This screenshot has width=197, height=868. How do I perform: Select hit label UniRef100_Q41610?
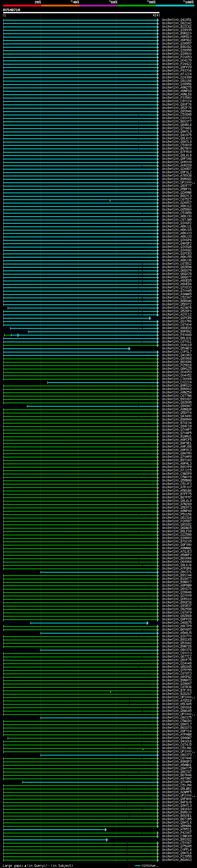(177, 809)
